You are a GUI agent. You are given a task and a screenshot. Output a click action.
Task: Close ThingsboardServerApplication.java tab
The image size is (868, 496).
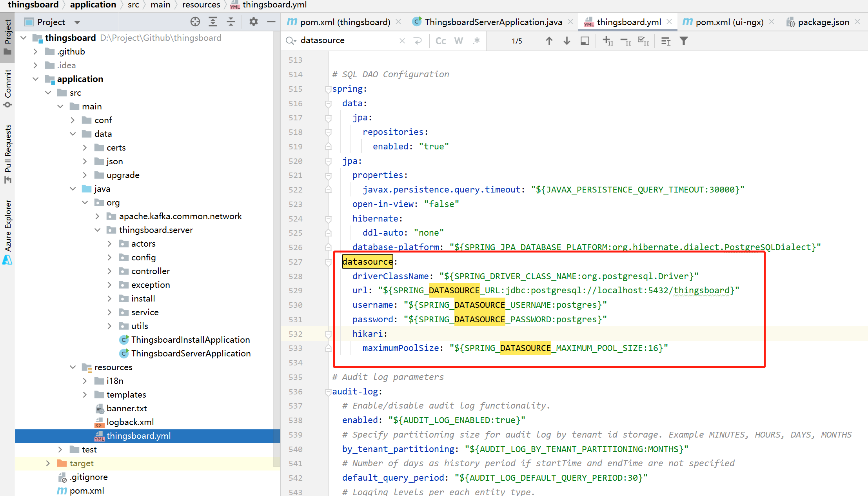tap(570, 22)
